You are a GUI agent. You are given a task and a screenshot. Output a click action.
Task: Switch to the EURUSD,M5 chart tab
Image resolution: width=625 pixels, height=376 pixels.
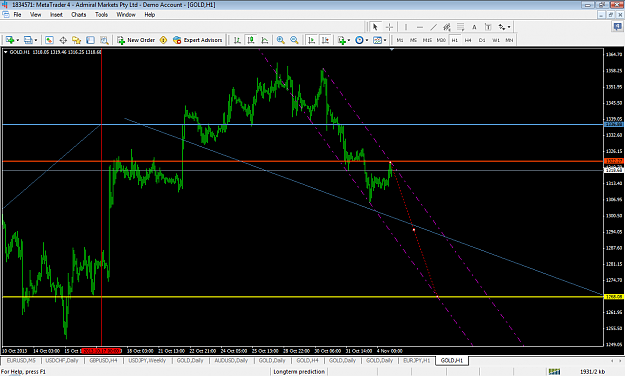pyautogui.click(x=21, y=360)
